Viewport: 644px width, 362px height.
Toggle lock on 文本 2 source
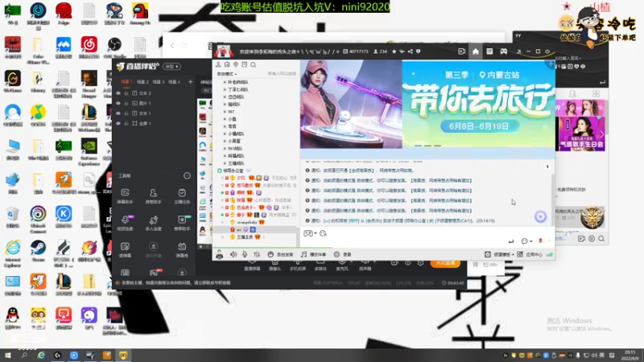coord(126,93)
